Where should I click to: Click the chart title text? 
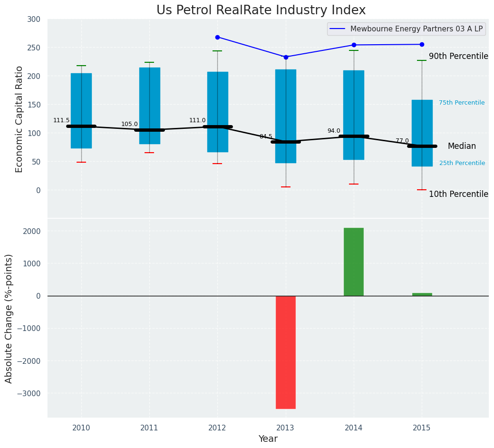point(261,10)
